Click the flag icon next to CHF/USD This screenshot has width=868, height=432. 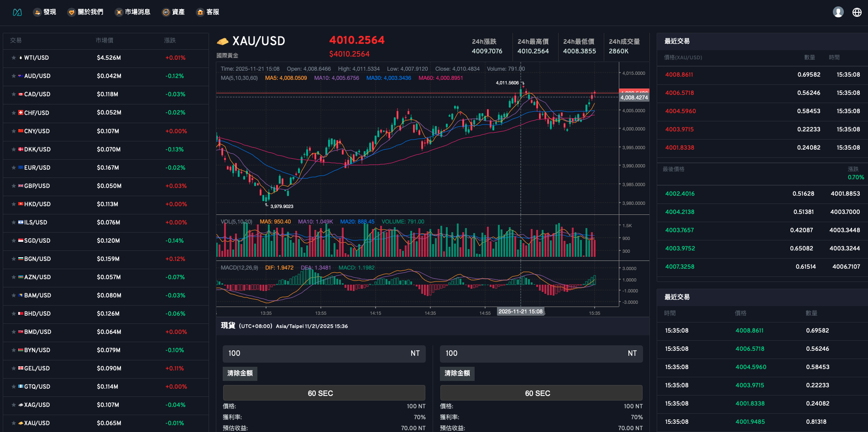pyautogui.click(x=21, y=113)
